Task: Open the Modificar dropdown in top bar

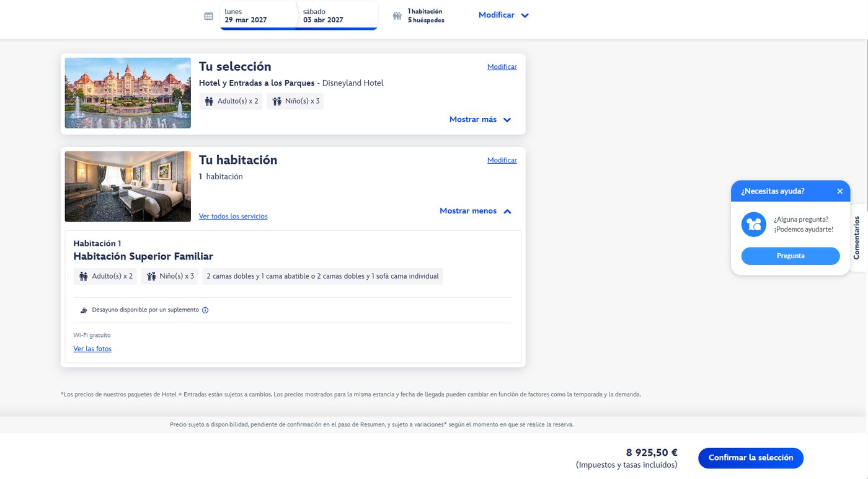Action: (503, 16)
